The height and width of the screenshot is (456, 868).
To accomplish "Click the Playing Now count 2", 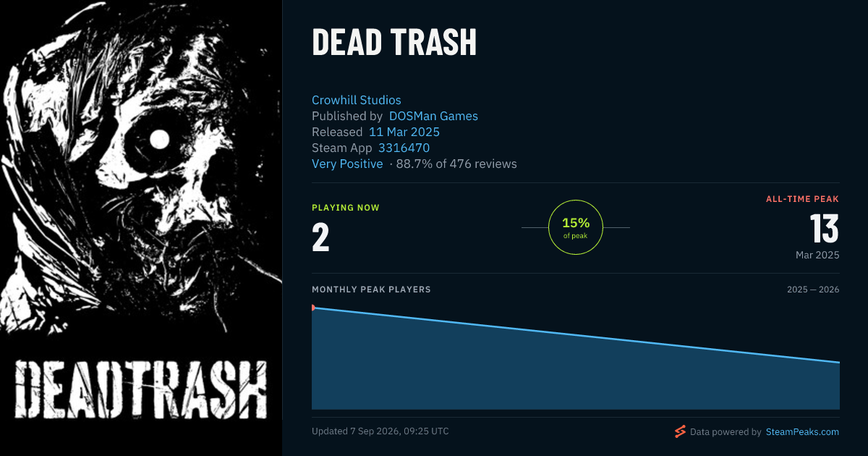I will pos(320,238).
